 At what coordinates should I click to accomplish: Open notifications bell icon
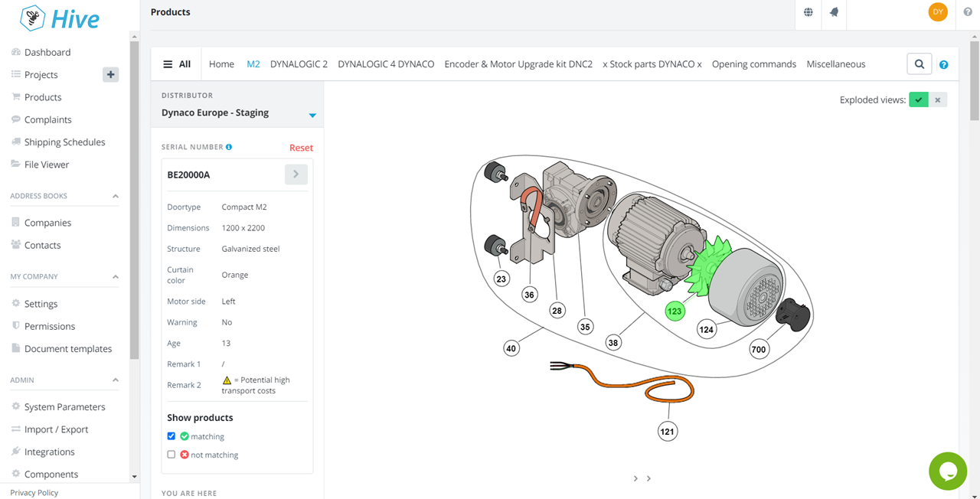(834, 12)
